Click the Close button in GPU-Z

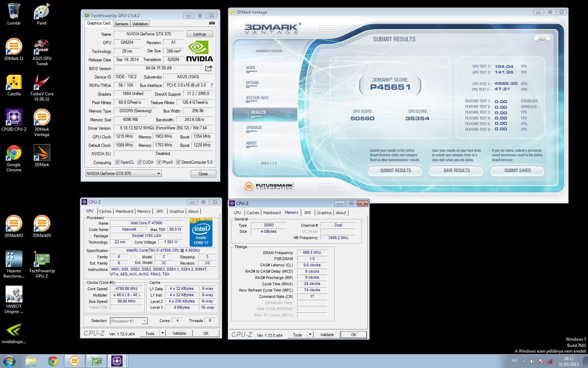[x=203, y=174]
